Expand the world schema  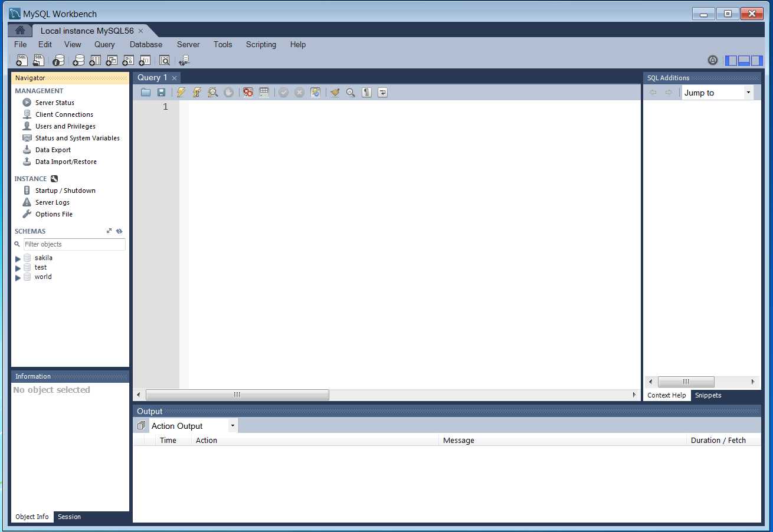pyautogui.click(x=18, y=277)
